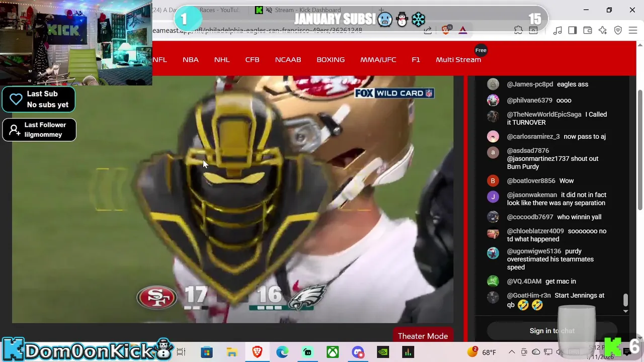Open Microsoft Edge from the taskbar
644x362 pixels.
coord(282,352)
